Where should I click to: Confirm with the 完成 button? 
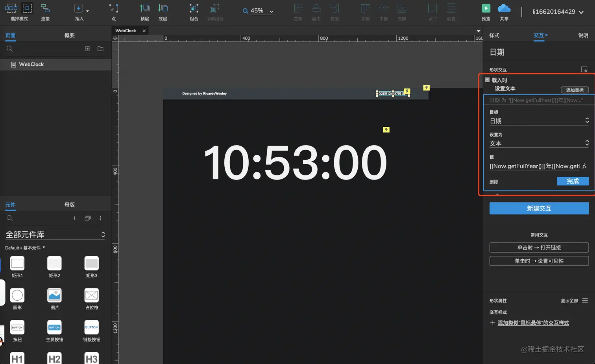pyautogui.click(x=573, y=181)
